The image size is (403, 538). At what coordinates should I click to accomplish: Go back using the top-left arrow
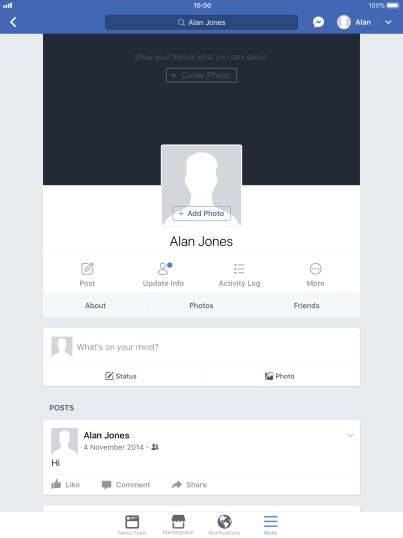[x=13, y=22]
